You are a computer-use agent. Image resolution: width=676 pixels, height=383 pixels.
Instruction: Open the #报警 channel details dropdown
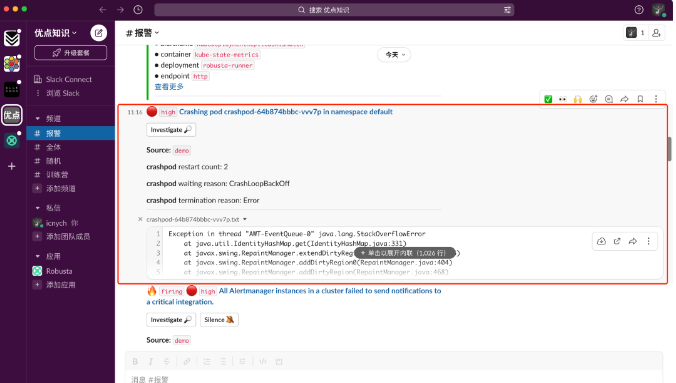pyautogui.click(x=142, y=33)
